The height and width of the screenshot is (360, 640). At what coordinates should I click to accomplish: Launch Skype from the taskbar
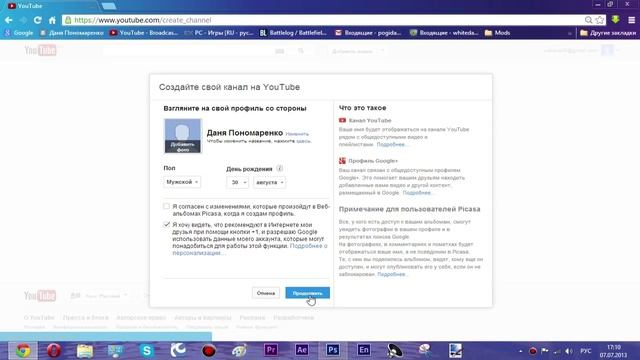pos(147,351)
